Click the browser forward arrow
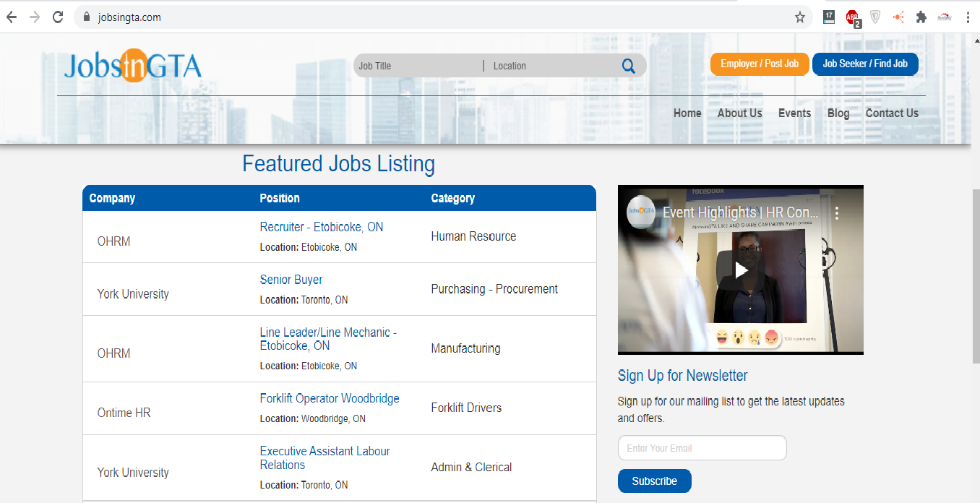This screenshot has width=980, height=503. pyautogui.click(x=35, y=17)
